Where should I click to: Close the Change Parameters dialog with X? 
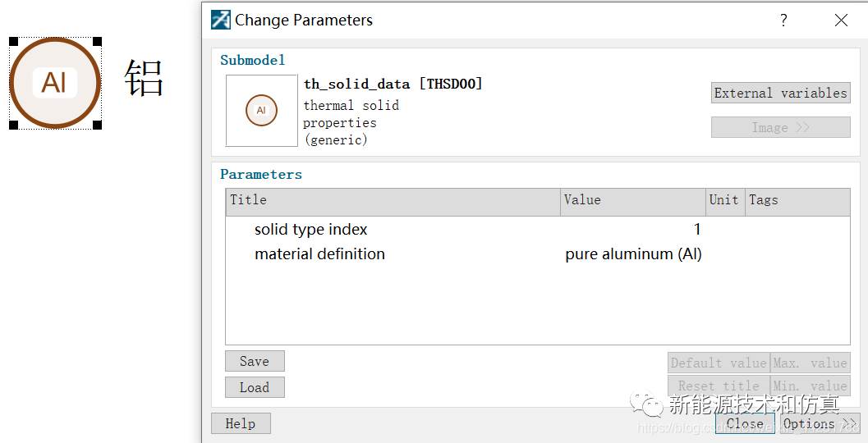click(841, 21)
